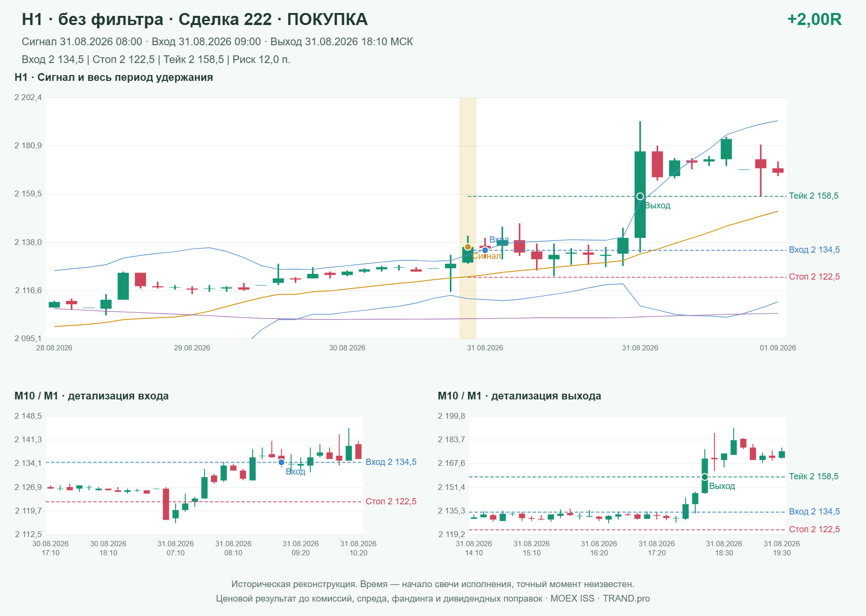Click the orange signal marker on H1 chart

[468, 247]
